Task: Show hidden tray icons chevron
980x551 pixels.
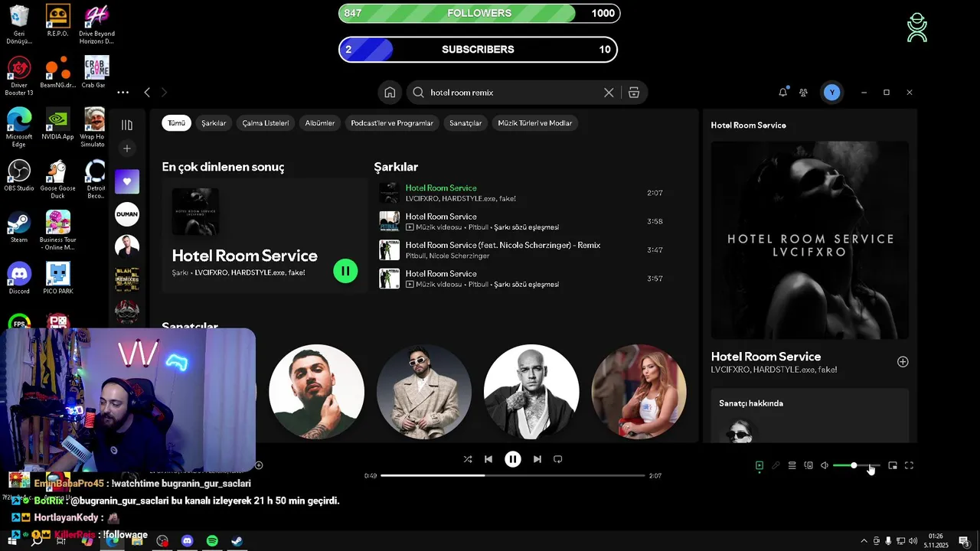Action: [864, 541]
